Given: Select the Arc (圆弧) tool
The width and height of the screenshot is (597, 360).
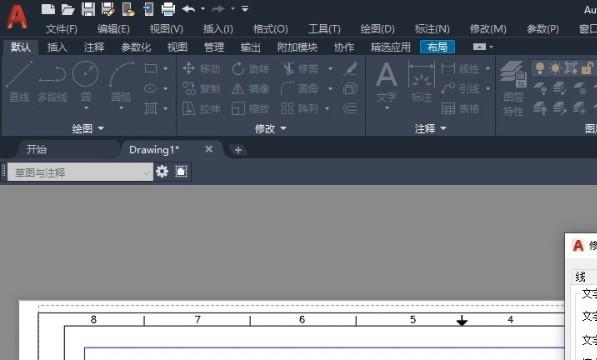Looking at the screenshot, I should pos(121,82).
